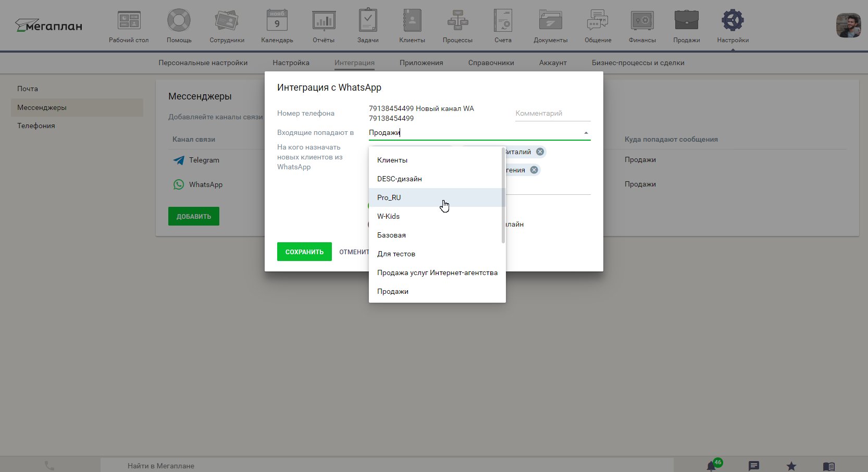Image resolution: width=868 pixels, height=472 pixels.
Task: Select Продажи option in dropdown list
Action: pos(437,291)
